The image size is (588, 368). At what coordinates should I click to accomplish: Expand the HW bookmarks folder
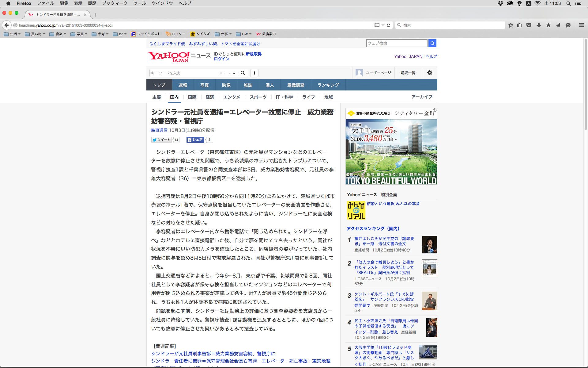click(244, 34)
